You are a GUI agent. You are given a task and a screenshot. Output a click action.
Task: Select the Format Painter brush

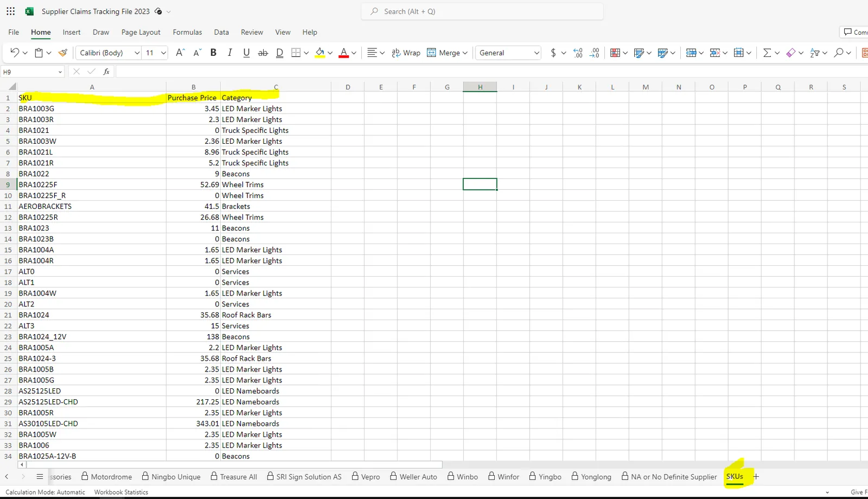63,53
